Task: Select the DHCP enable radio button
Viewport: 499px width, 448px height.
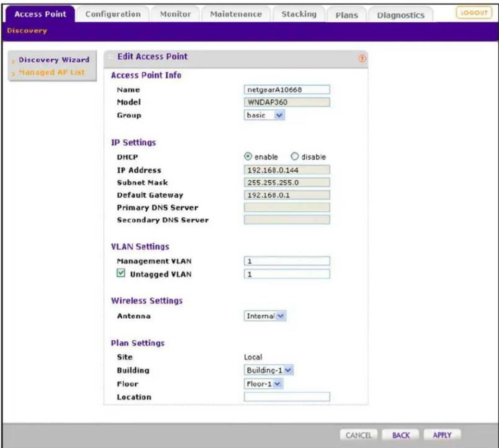Action: (x=248, y=156)
